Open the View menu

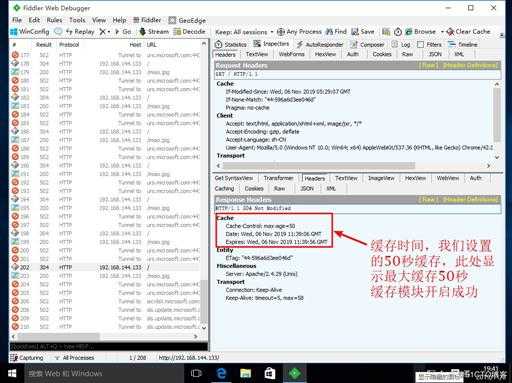pyautogui.click(x=99, y=20)
